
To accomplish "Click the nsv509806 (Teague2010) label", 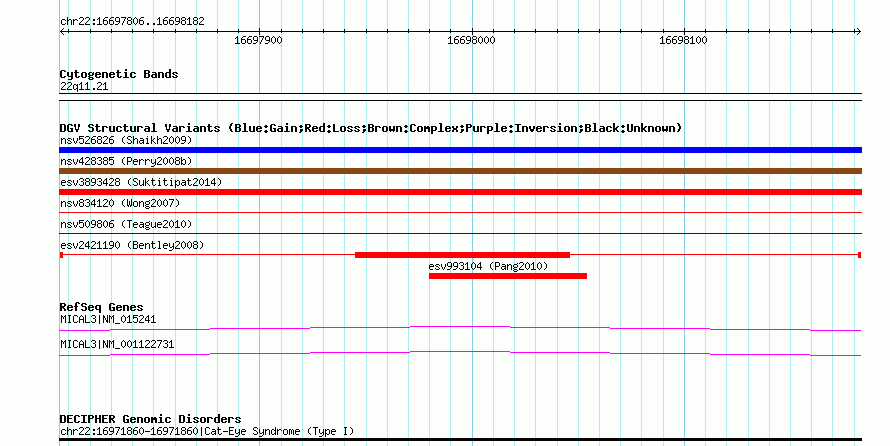I will pos(126,224).
